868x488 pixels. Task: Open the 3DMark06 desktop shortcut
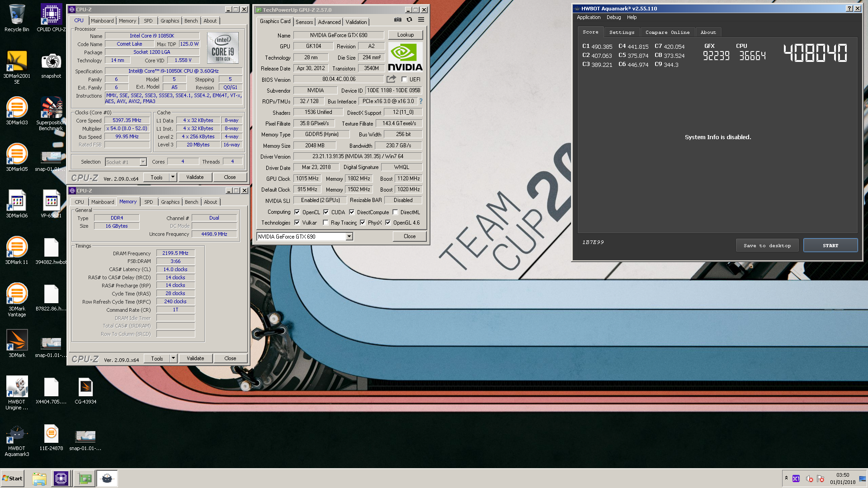coord(17,204)
